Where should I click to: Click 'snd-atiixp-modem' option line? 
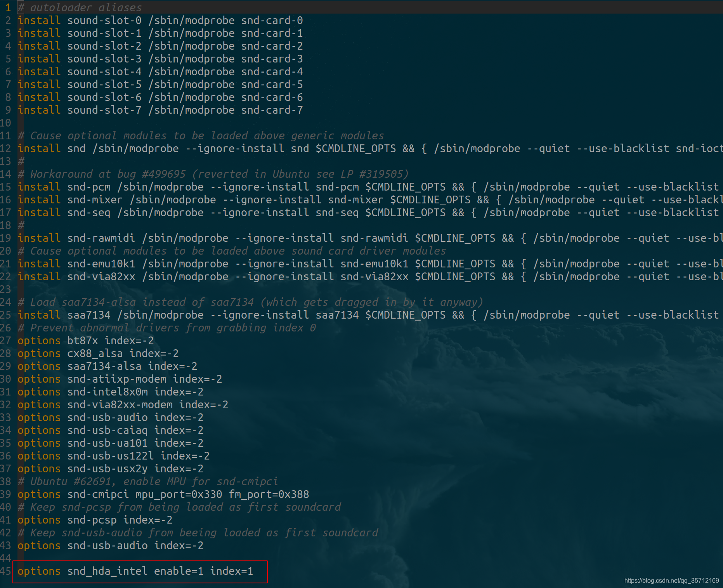point(120,379)
